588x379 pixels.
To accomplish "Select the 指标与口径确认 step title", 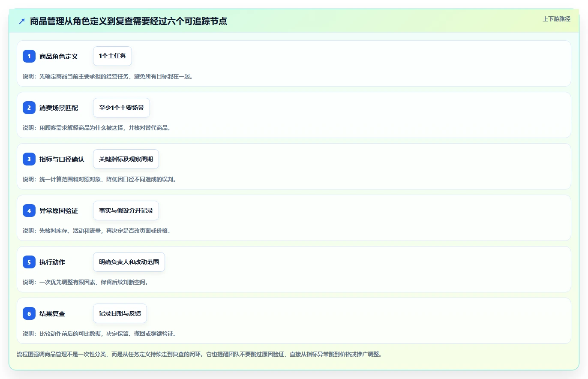I will coord(62,159).
